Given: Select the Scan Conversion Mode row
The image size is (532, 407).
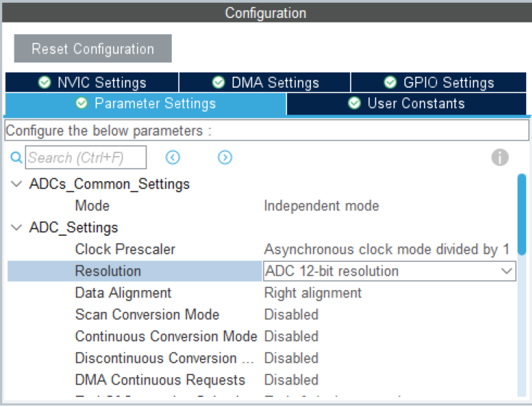Looking at the screenshot, I should click(x=147, y=315).
